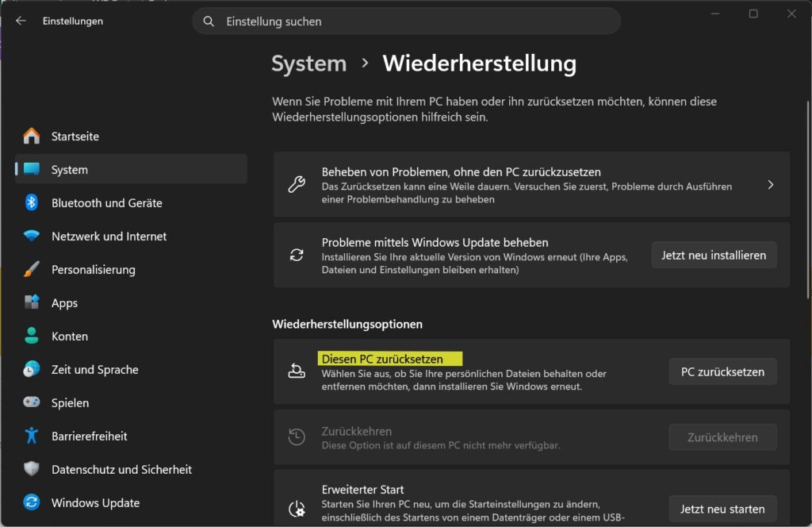Screen dimensions: 812x527
Task: Click the Konten person icon
Action: click(32, 336)
